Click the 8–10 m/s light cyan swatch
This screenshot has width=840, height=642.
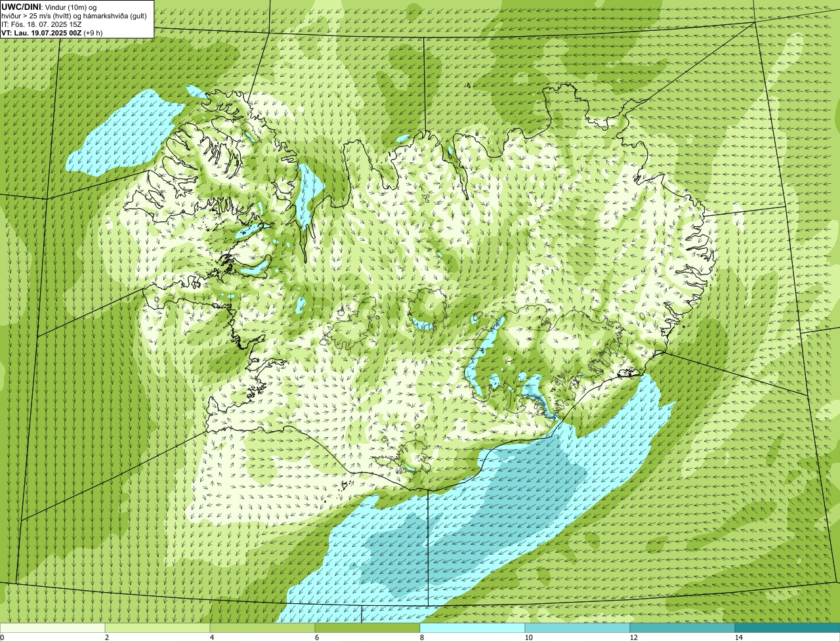tap(472, 628)
